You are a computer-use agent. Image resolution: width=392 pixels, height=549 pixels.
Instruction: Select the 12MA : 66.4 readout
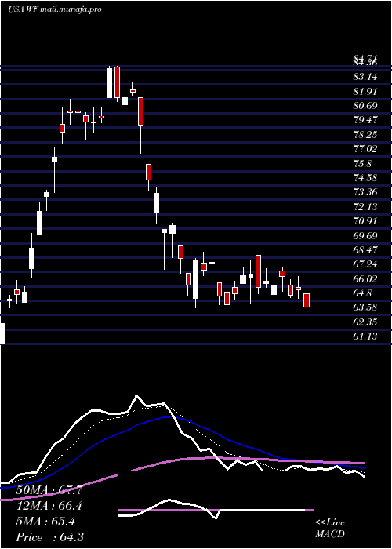coord(49,506)
